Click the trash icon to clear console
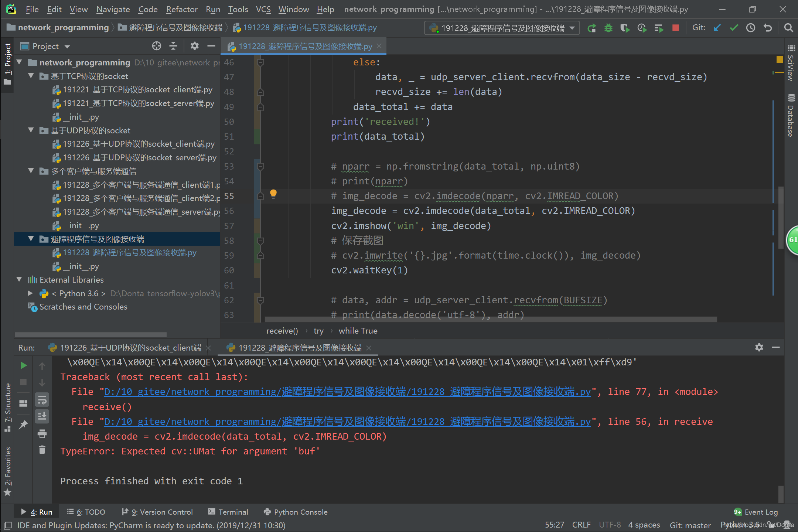 [x=42, y=450]
